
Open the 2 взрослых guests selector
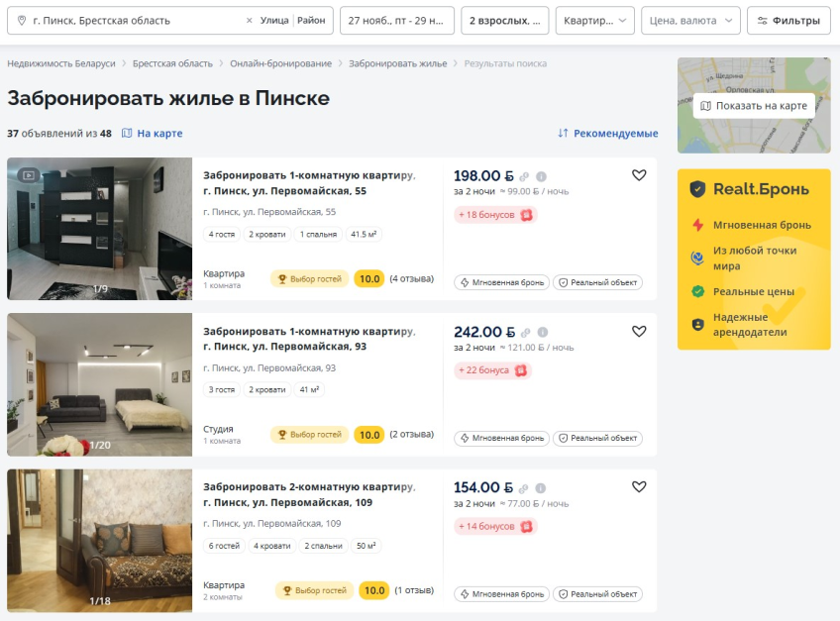coord(504,21)
